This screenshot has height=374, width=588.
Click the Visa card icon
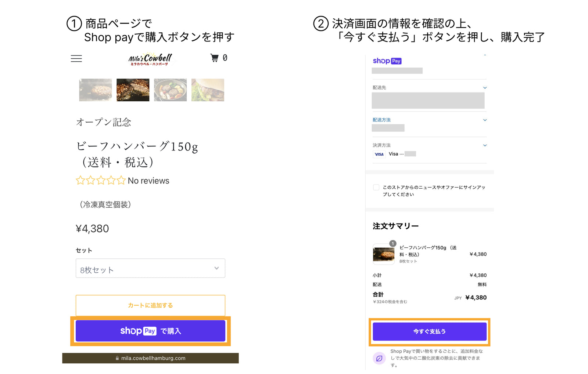tap(379, 154)
